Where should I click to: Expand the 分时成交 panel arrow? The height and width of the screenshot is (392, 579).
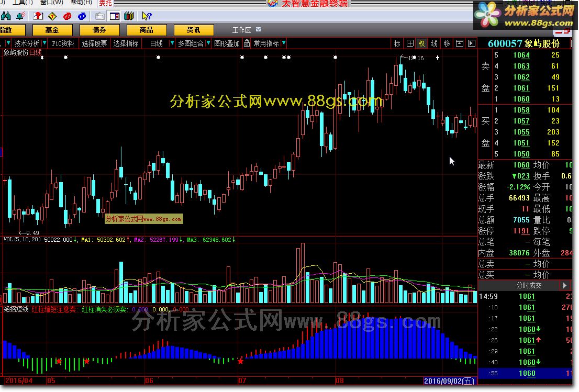pyautogui.click(x=564, y=285)
